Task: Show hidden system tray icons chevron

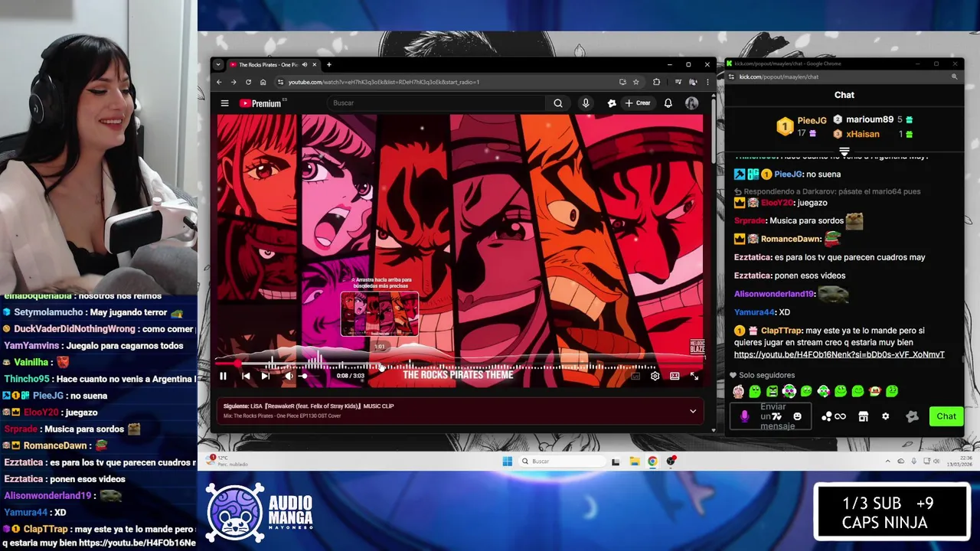Action: pyautogui.click(x=888, y=461)
